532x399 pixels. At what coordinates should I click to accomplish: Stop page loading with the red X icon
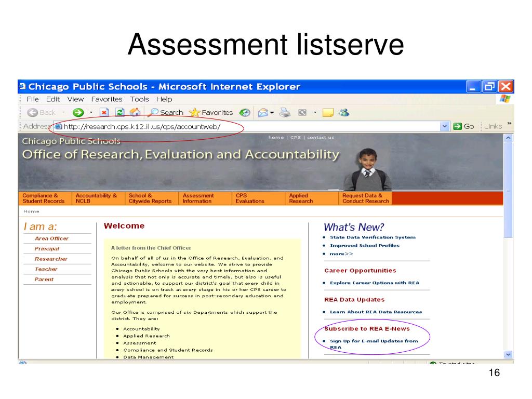click(x=104, y=112)
